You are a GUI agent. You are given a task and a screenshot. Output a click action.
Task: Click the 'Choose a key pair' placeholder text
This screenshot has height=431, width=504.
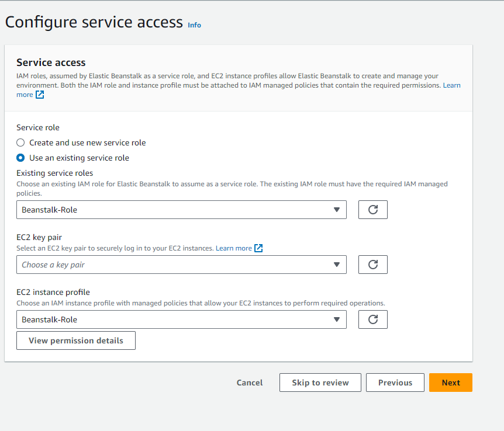tap(53, 265)
